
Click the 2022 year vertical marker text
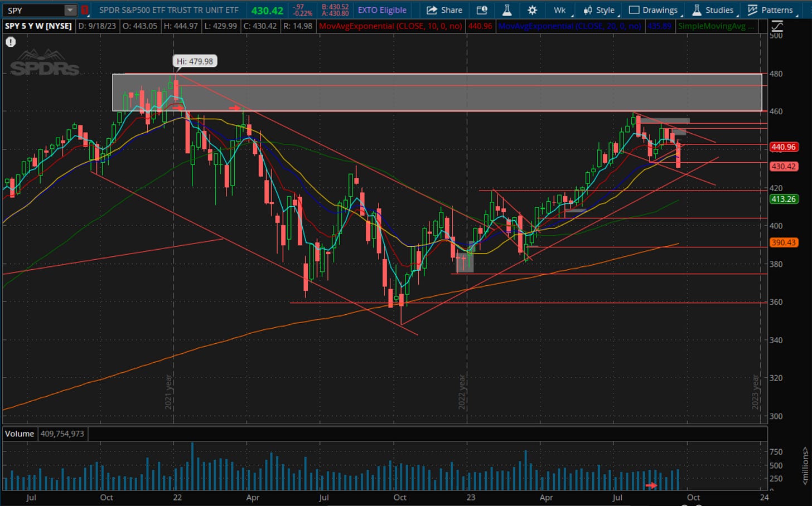coord(462,392)
